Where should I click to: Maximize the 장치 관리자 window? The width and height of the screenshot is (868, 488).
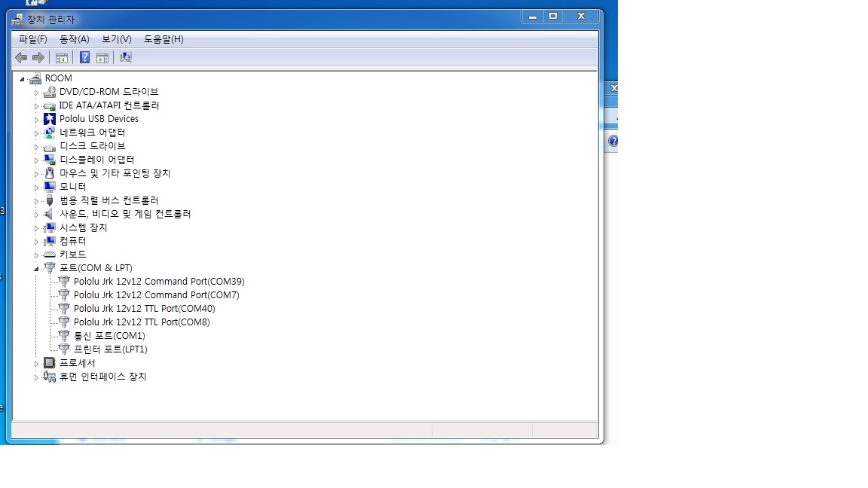(553, 17)
